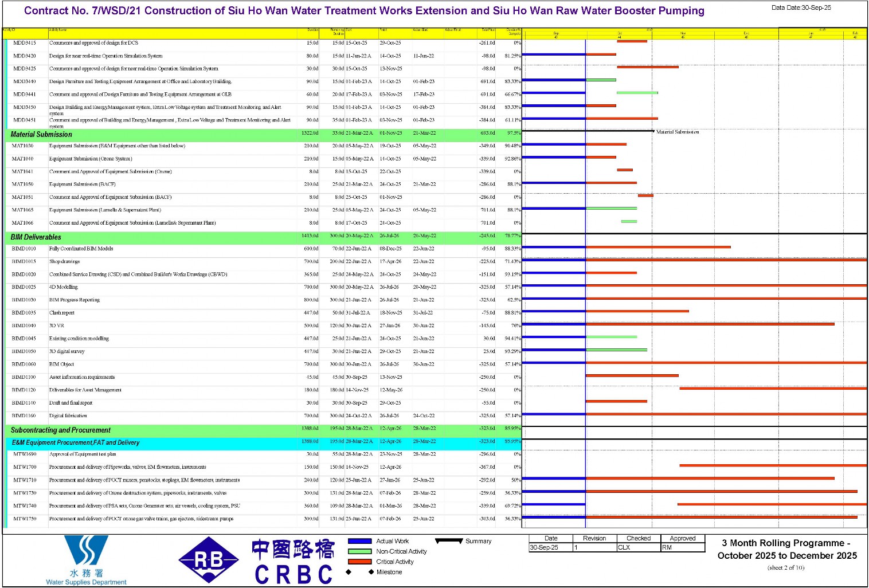Click the 'Material Submission' label in Gantt chart
Screen dimensions: 869x588
(678, 132)
